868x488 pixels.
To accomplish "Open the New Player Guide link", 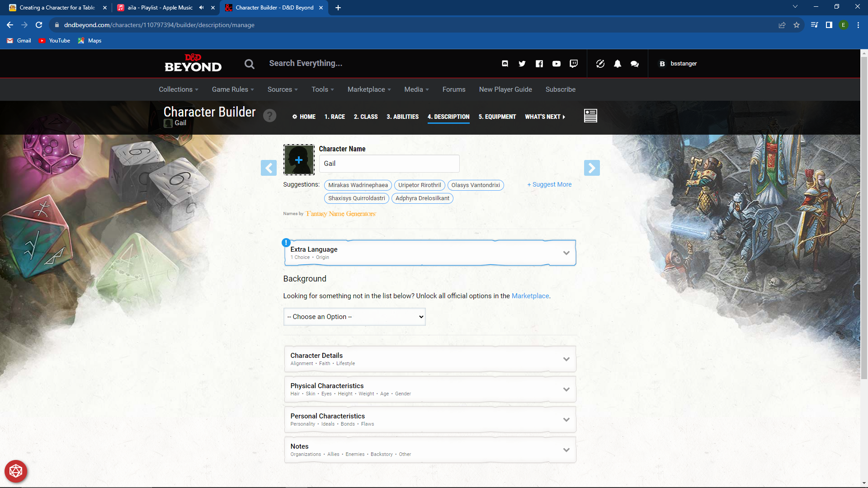I will (x=505, y=89).
